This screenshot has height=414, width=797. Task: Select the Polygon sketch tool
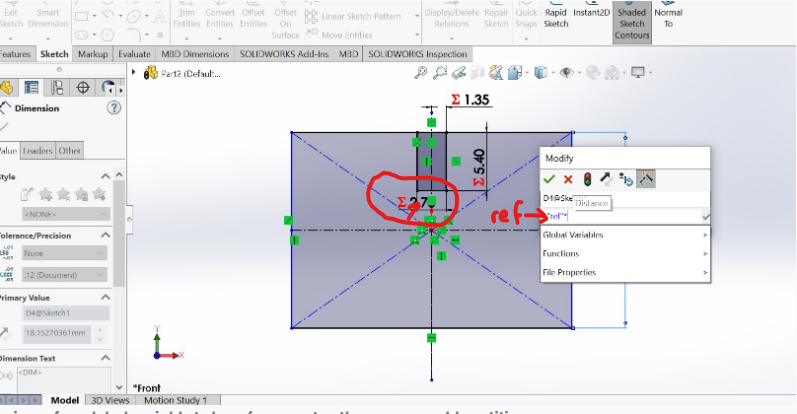coord(108,35)
